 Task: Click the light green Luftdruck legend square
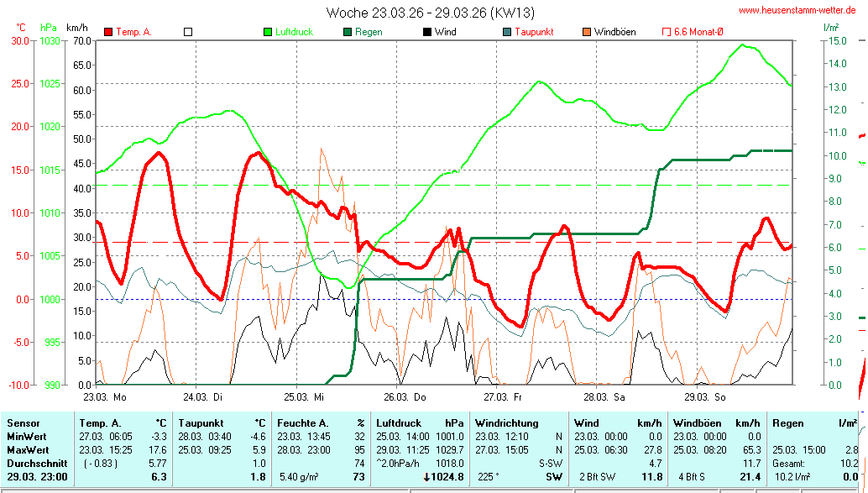(268, 32)
